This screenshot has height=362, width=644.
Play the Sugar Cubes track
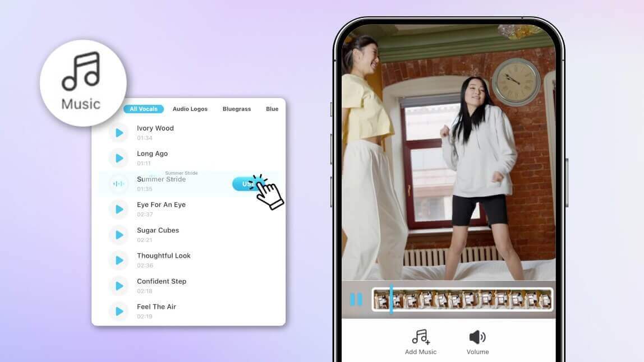[119, 235]
